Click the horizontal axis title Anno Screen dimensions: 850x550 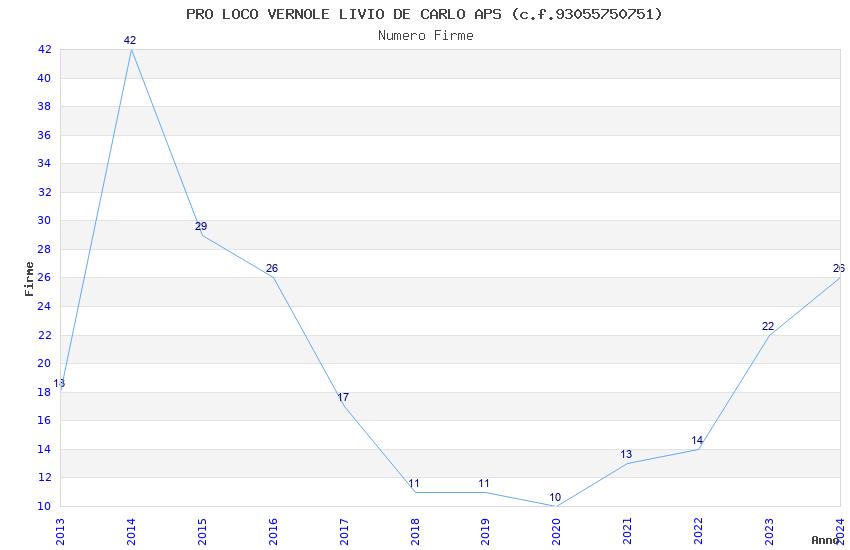coord(825,540)
